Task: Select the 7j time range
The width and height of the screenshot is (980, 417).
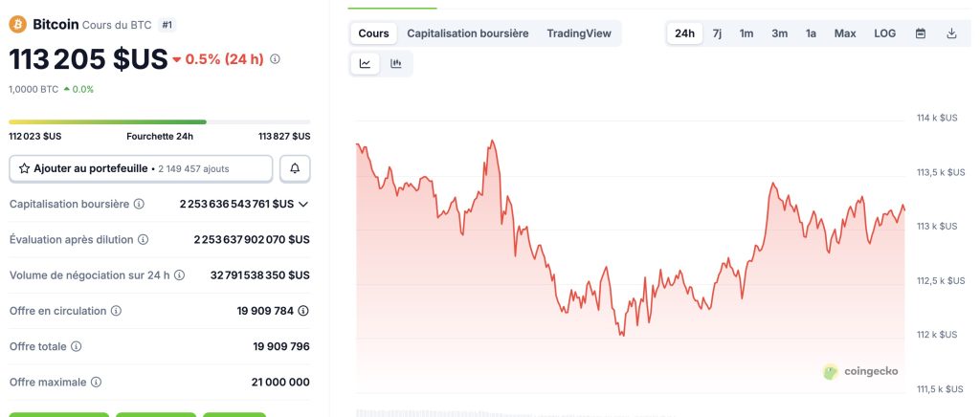Action: tap(717, 33)
